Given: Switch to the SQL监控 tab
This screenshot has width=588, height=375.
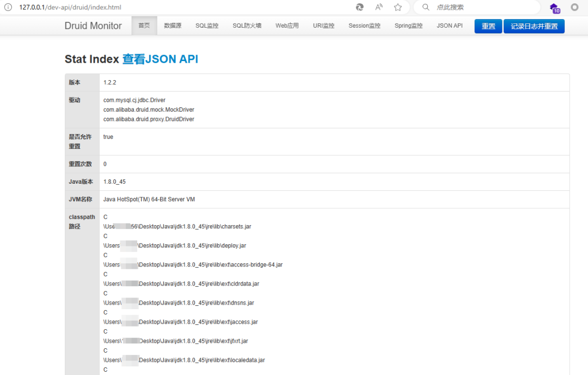Looking at the screenshot, I should pyautogui.click(x=207, y=26).
